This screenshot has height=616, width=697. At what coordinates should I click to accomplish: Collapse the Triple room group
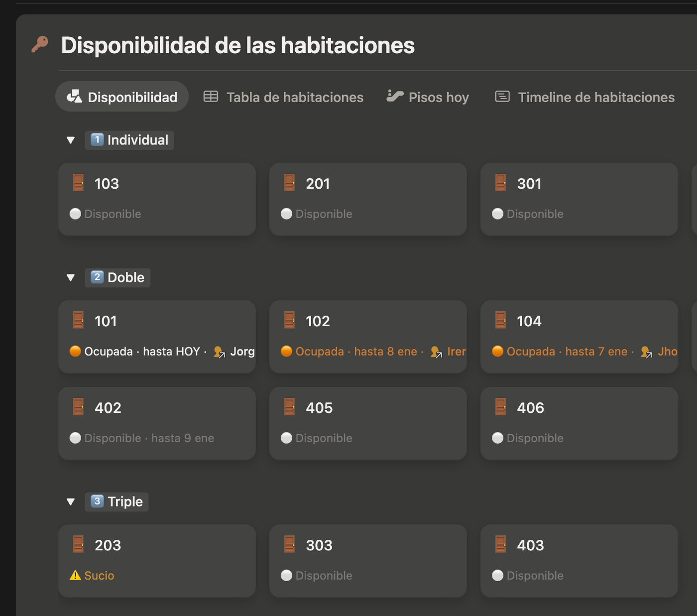pyautogui.click(x=70, y=501)
